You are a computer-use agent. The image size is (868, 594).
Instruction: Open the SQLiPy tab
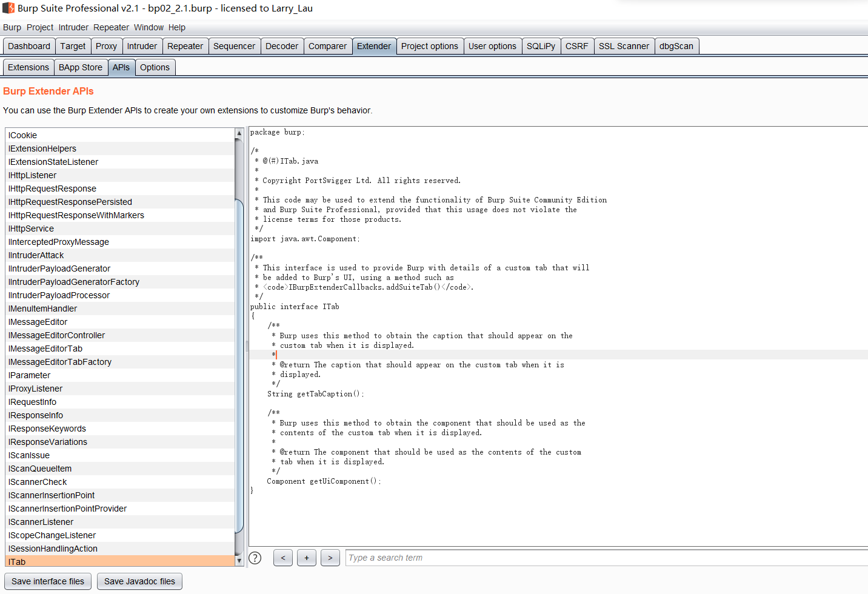point(541,46)
